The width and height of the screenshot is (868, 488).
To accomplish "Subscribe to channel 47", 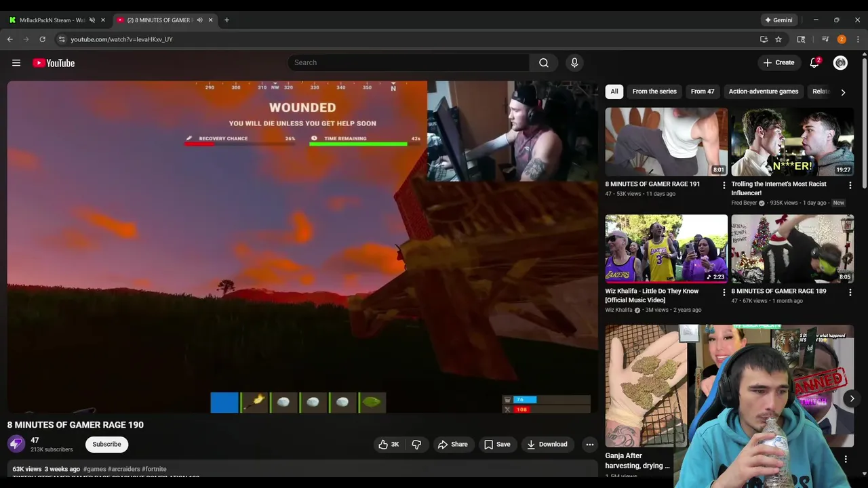I will tap(106, 445).
